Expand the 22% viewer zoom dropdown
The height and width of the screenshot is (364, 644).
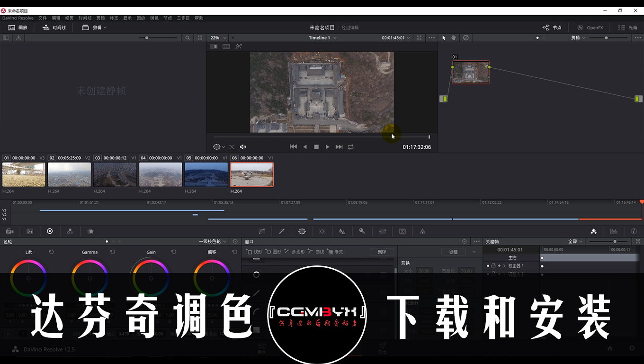click(218, 38)
